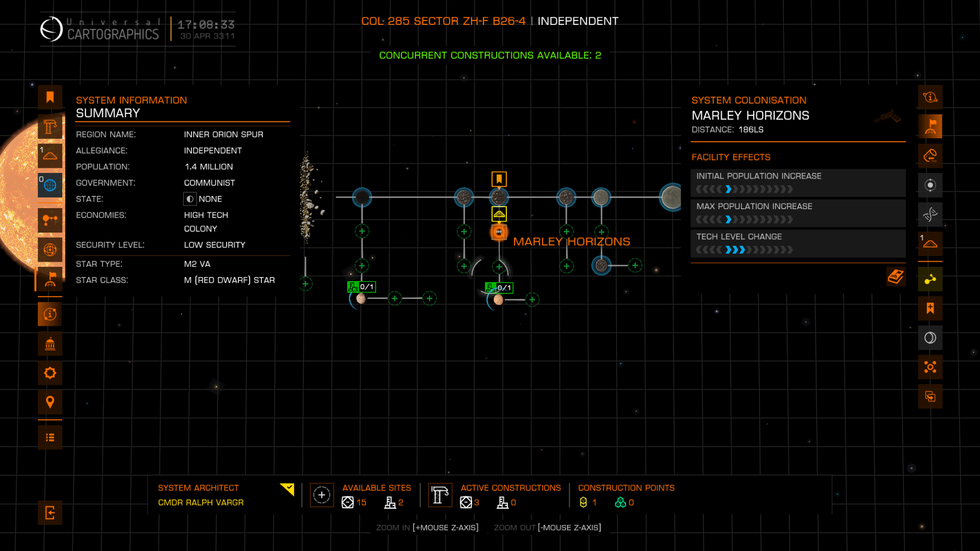980x551 pixels.
Task: Open the gear settings icon in left sidebar
Action: click(x=50, y=373)
